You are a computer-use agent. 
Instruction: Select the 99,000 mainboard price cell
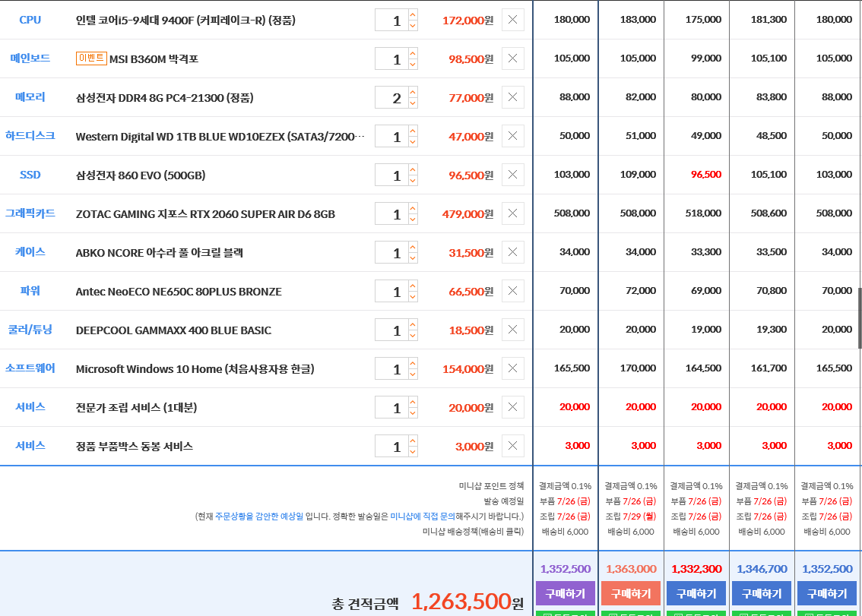(706, 58)
